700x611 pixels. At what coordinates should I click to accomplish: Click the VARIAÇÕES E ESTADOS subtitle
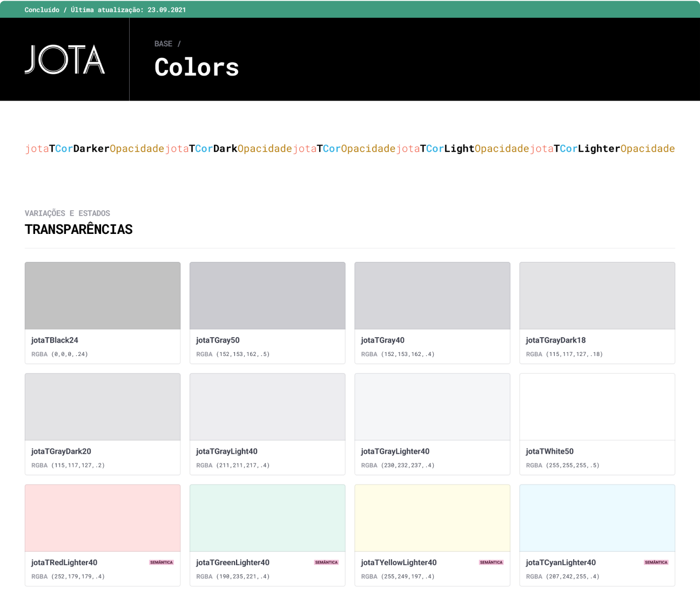click(x=68, y=213)
